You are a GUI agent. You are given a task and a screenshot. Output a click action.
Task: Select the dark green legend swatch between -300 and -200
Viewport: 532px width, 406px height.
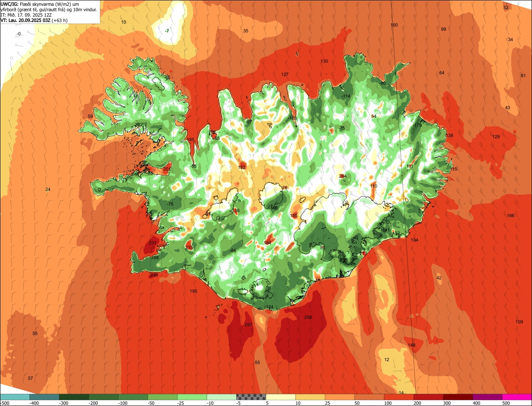pos(74,397)
